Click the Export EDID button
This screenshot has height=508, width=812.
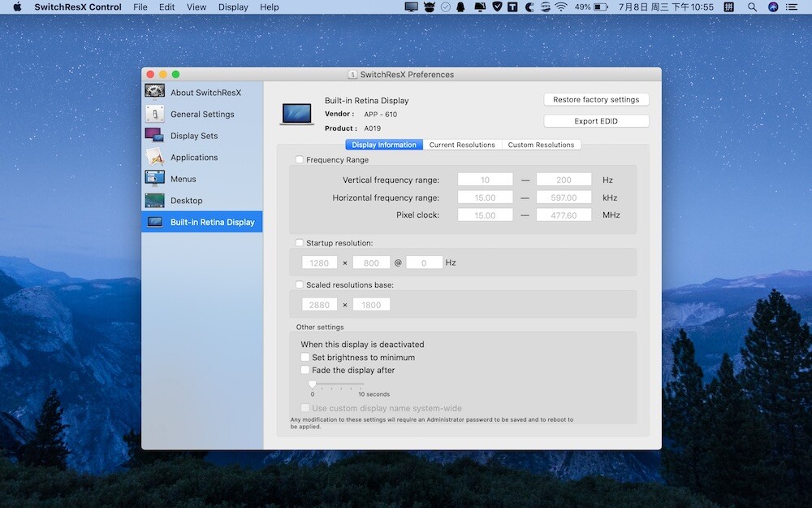pyautogui.click(x=596, y=121)
